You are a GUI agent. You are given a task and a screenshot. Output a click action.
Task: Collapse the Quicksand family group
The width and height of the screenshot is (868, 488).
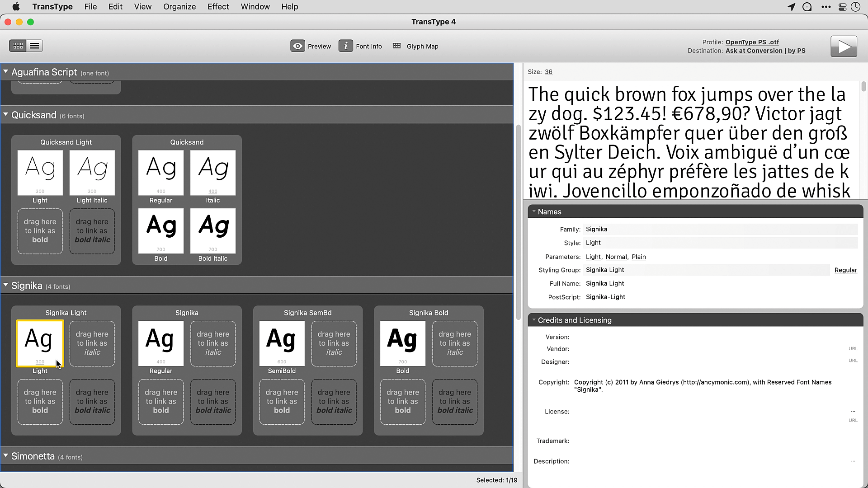click(x=6, y=114)
